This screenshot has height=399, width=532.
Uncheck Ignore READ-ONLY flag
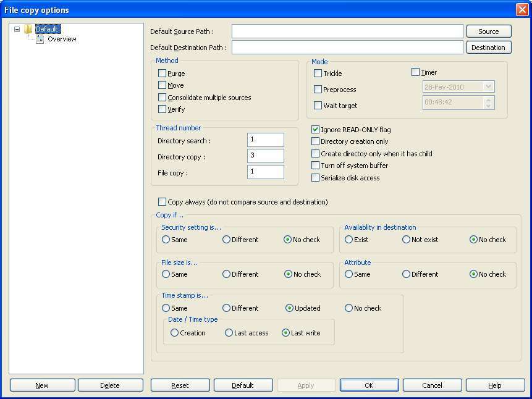(316, 130)
